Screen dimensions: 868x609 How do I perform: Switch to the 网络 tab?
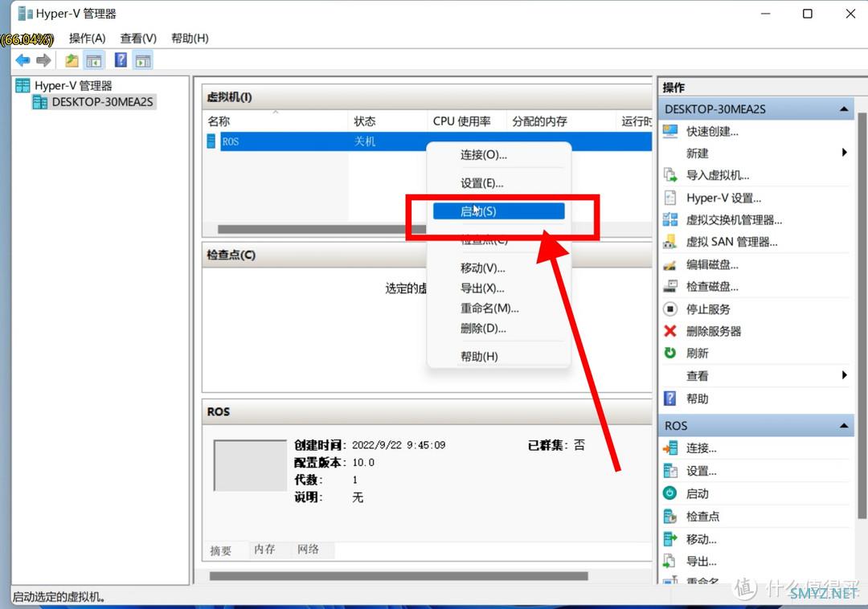(x=308, y=550)
